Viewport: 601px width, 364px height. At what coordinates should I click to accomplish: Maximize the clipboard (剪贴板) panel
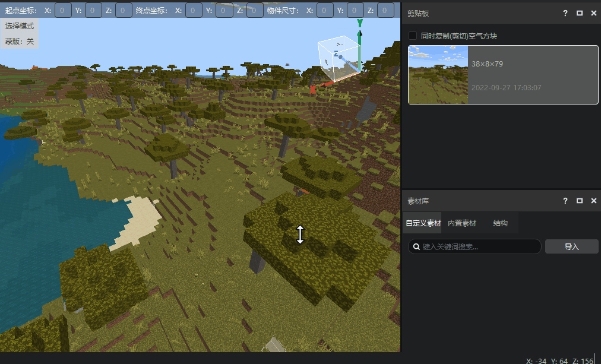[x=580, y=13]
